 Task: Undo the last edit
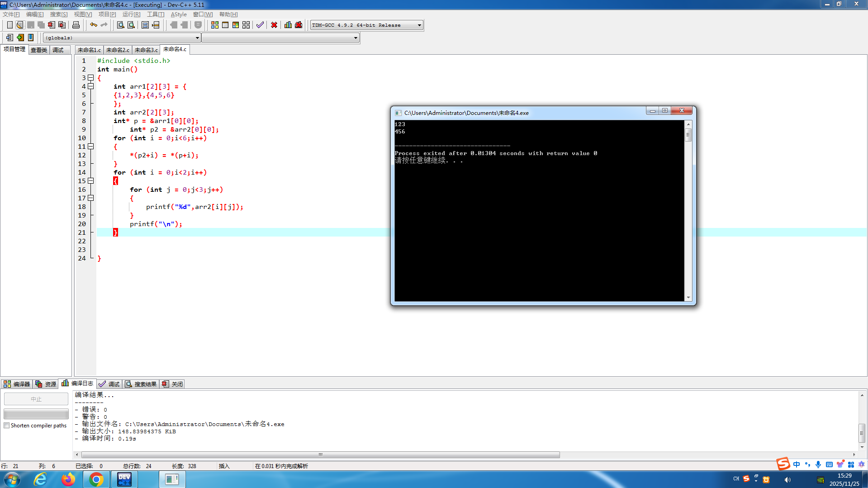(x=94, y=25)
